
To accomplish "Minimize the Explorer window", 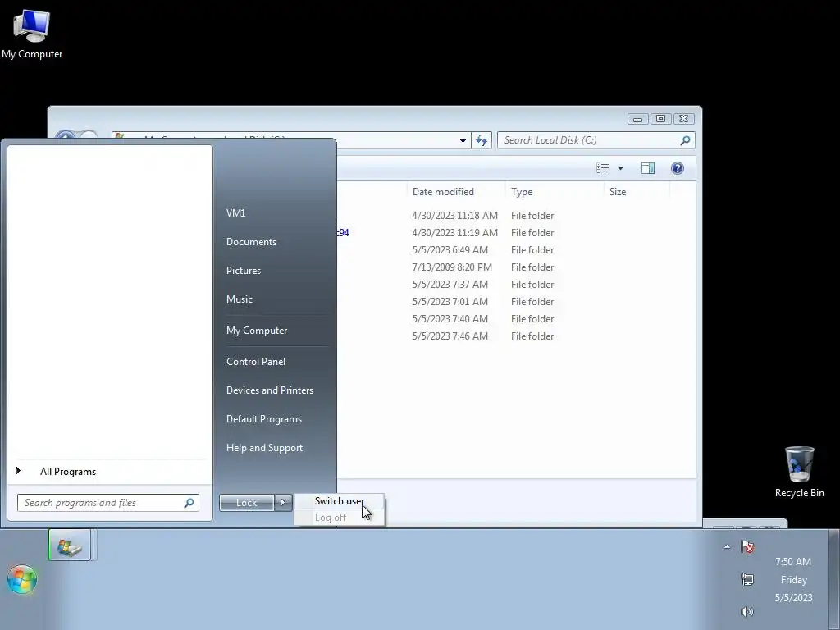I will 637,119.
